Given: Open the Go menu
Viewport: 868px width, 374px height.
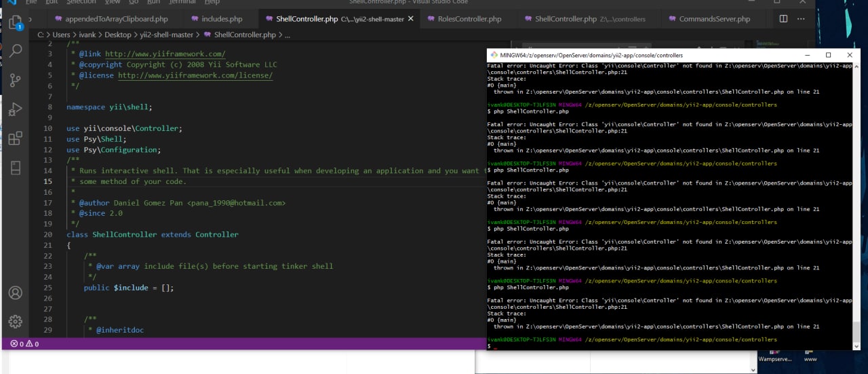Looking at the screenshot, I should pos(134,2).
